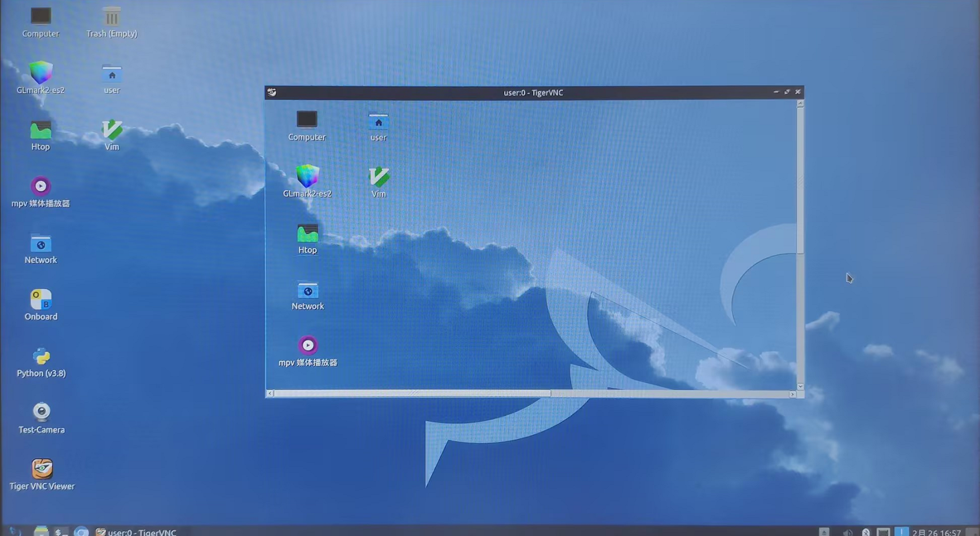The width and height of the screenshot is (980, 536).
Task: Open the application start menu on taskbar
Action: (15, 531)
